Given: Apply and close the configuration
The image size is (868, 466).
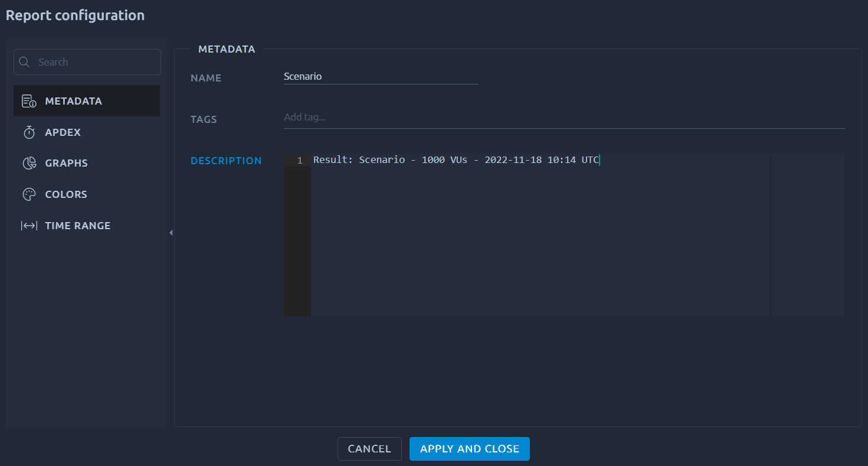Looking at the screenshot, I should pos(470,449).
